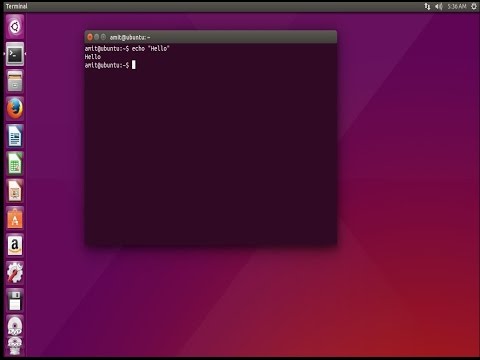Click the floppy disk drive icon
This screenshot has width=480, height=360.
pyautogui.click(x=15, y=300)
